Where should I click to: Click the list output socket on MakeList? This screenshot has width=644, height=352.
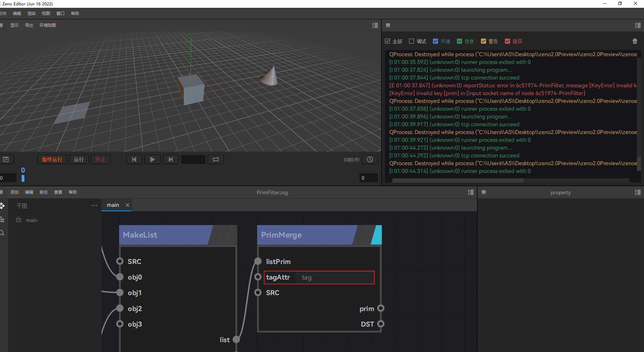236,339
